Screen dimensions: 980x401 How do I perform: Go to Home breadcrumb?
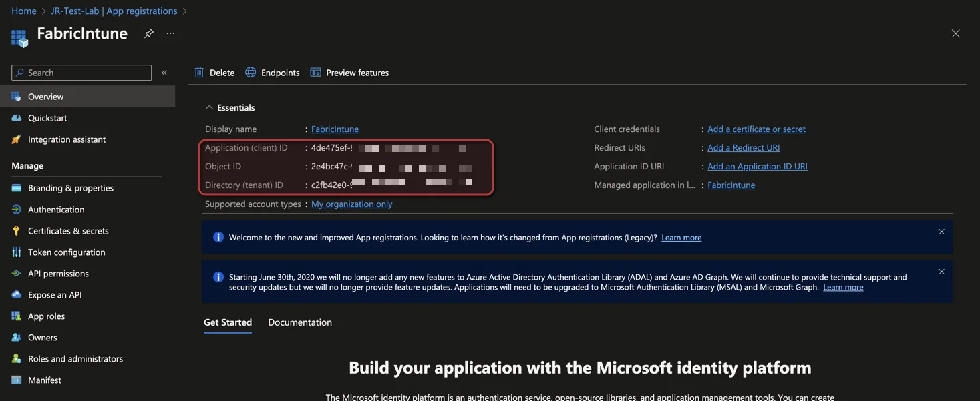click(24, 11)
